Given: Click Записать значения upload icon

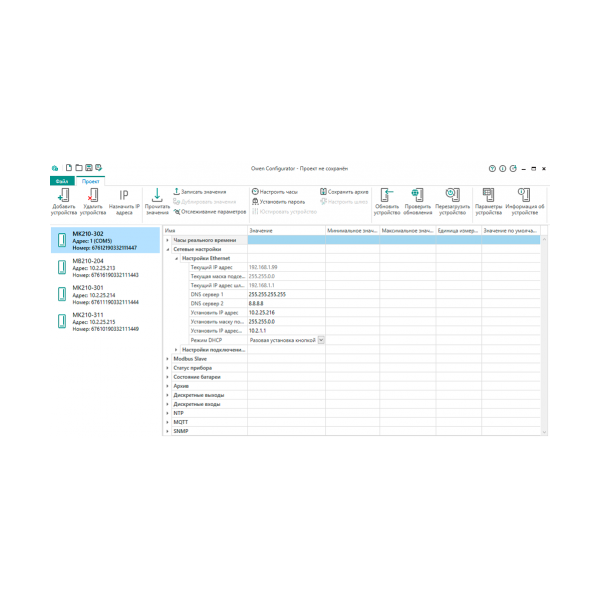Looking at the screenshot, I should (x=176, y=191).
